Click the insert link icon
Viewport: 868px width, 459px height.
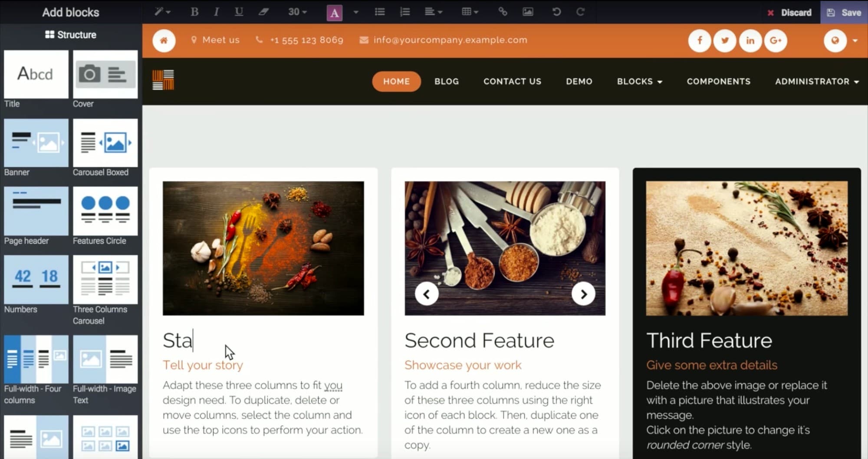tap(503, 12)
